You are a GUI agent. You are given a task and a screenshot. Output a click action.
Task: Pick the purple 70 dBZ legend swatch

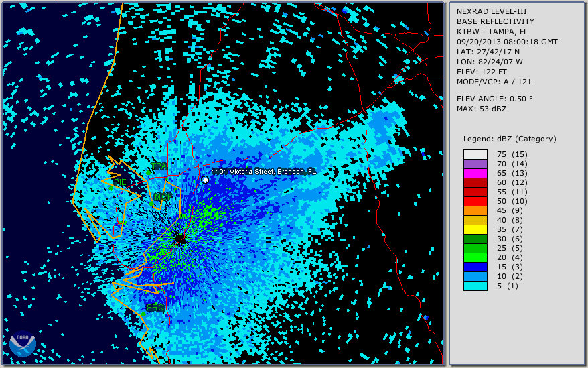[475, 164]
